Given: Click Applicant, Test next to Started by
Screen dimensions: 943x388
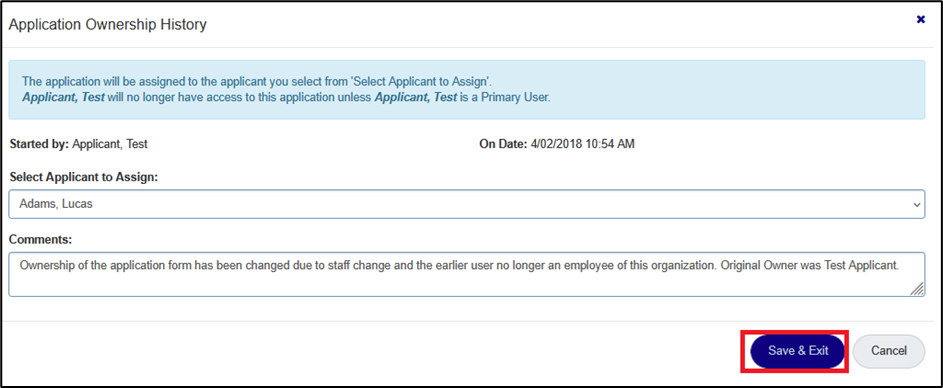Looking at the screenshot, I should tap(110, 144).
